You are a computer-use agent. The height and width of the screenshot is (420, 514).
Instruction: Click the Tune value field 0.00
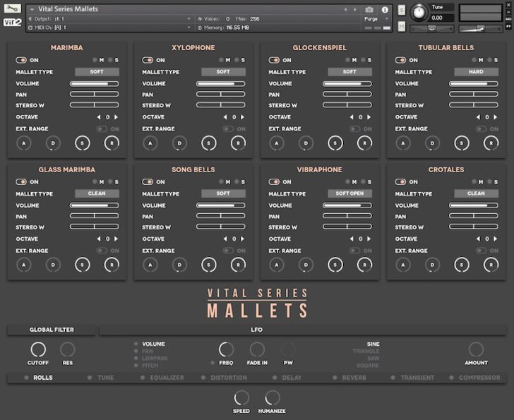pyautogui.click(x=442, y=18)
